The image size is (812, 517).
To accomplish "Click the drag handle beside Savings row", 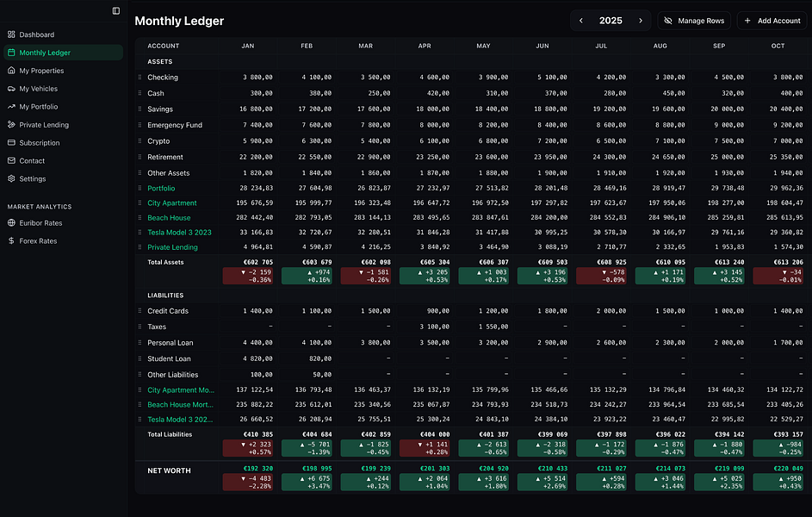I will [139, 109].
